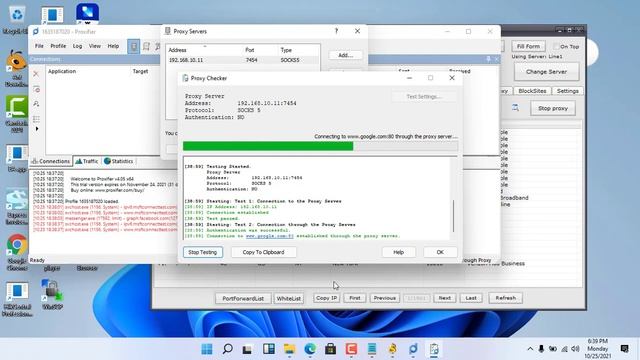This screenshot has height=360, width=640.
Task: Open File Explorer from taskbar
Action: (x=289, y=349)
